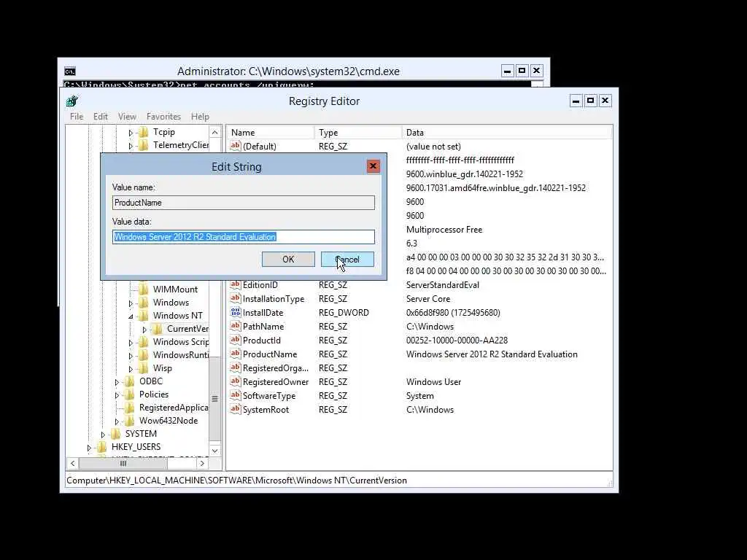Click the Windows NT folder icon
The image size is (747, 560).
coord(143,316)
